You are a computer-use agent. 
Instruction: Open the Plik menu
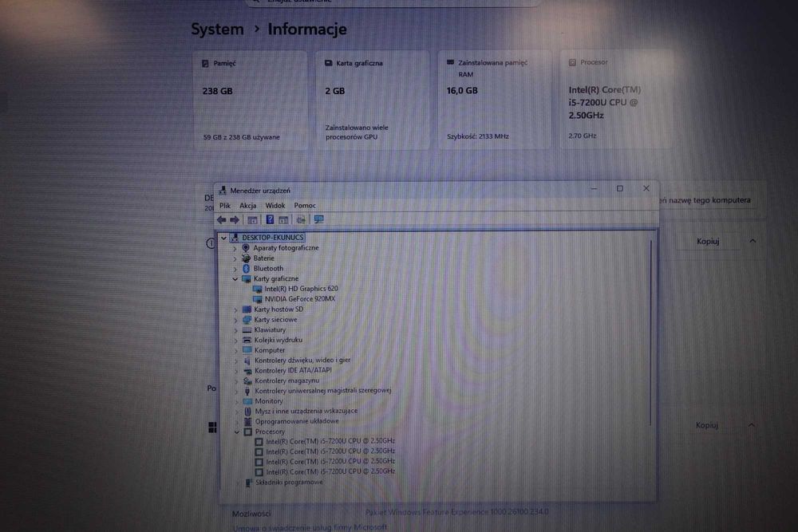click(x=225, y=206)
